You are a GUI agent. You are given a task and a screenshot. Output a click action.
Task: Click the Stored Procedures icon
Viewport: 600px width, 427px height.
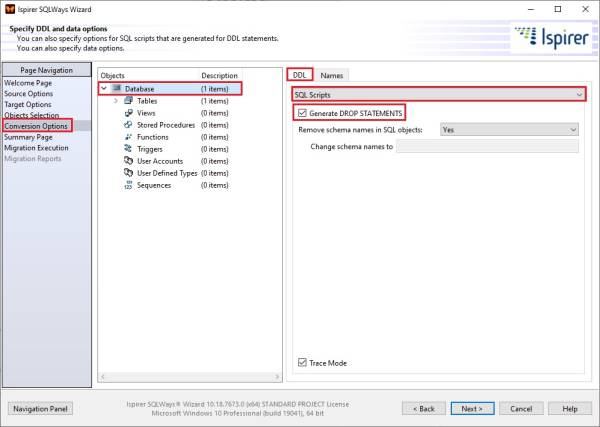tap(128, 125)
